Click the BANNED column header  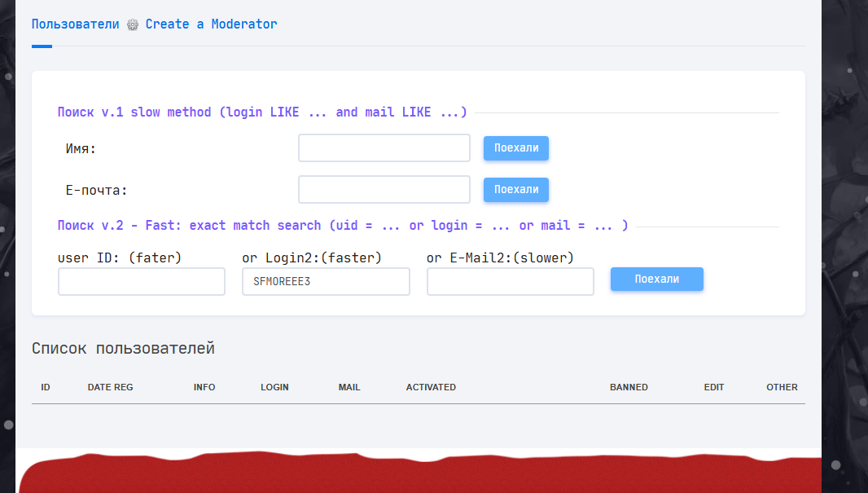(629, 387)
